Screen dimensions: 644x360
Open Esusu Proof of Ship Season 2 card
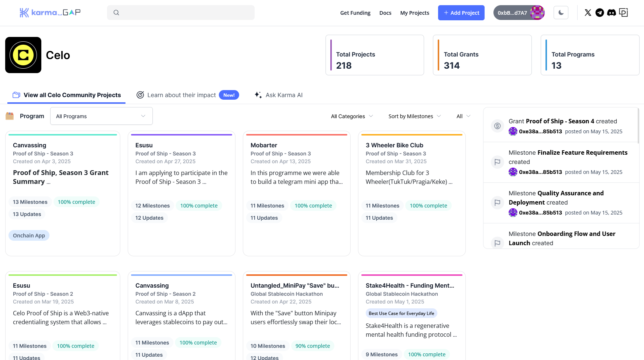click(x=63, y=316)
